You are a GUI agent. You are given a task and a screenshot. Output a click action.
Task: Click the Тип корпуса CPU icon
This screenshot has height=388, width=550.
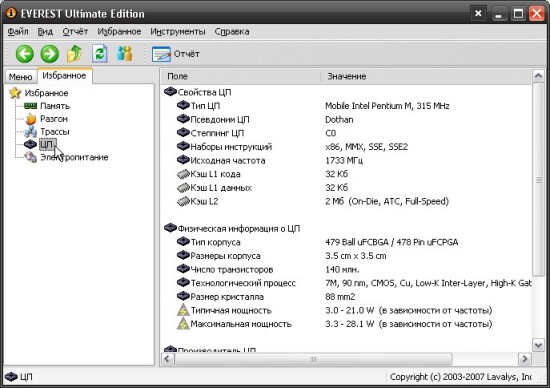click(183, 242)
